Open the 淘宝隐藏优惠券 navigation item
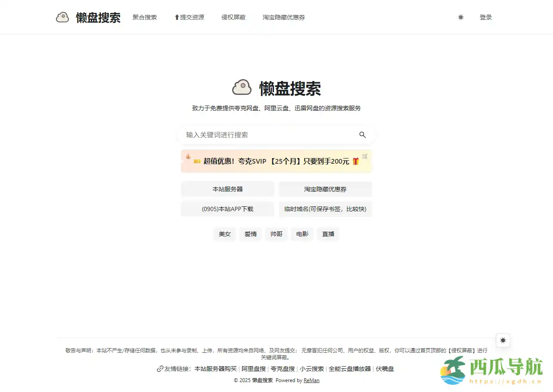Screen dimensions: 553x392 (283, 17)
